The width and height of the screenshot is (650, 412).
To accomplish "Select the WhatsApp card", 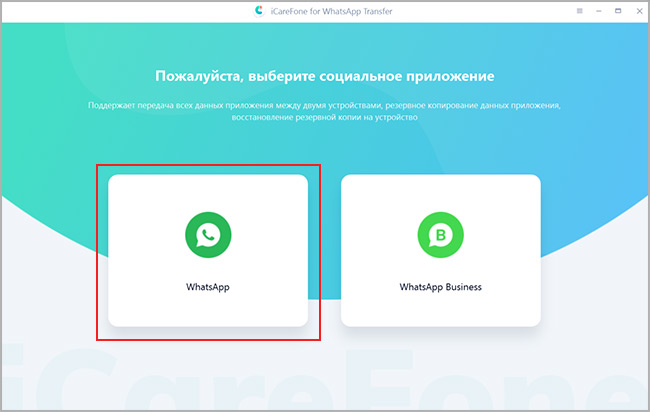I will [208, 250].
